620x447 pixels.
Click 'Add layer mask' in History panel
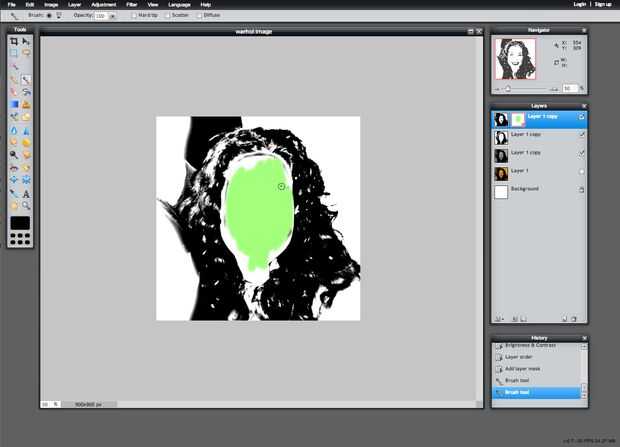point(522,369)
